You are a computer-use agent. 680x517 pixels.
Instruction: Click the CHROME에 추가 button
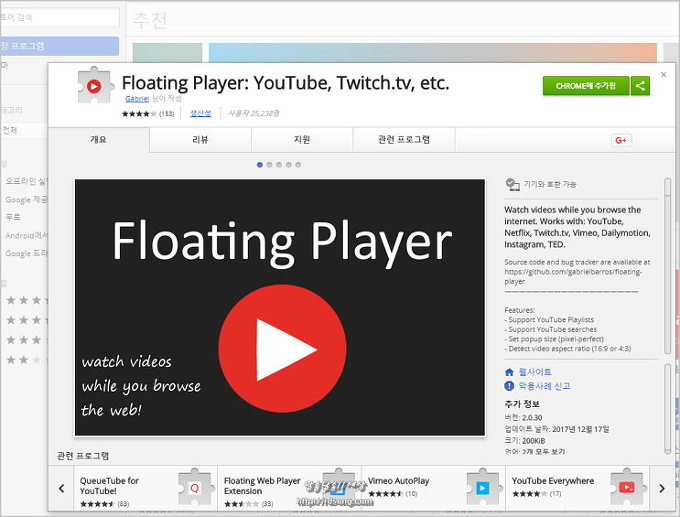pyautogui.click(x=586, y=86)
